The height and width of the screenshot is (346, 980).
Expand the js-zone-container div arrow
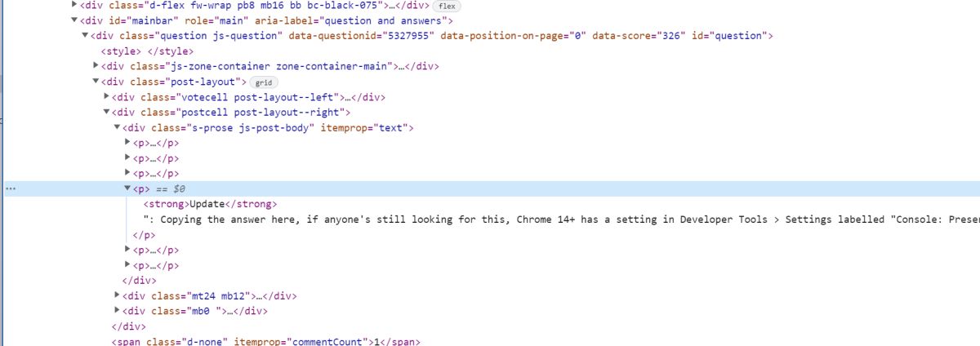(x=96, y=66)
